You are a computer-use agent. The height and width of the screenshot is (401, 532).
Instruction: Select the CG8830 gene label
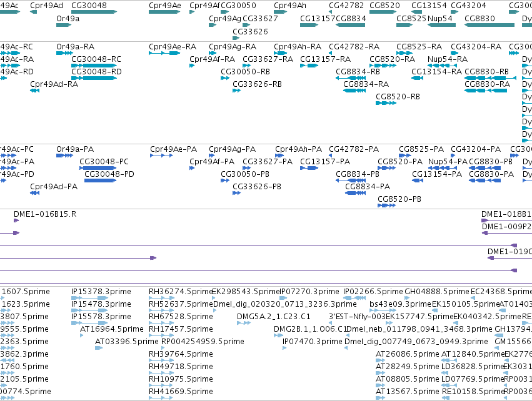pyautogui.click(x=479, y=18)
